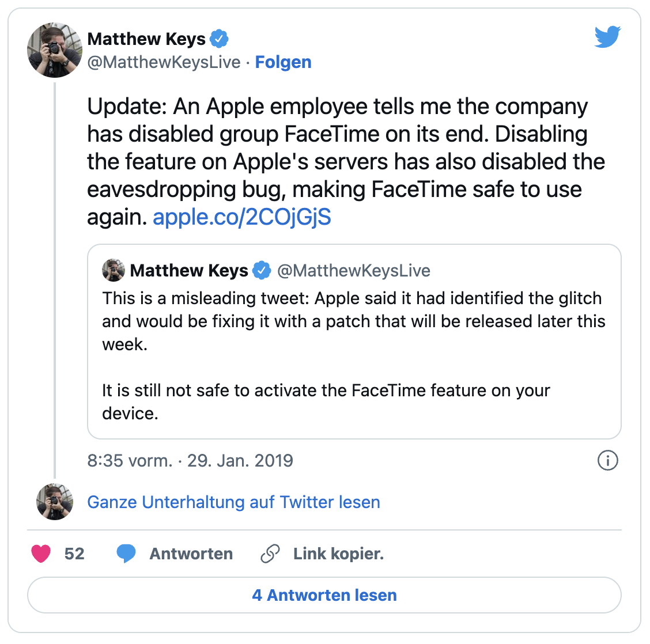Click the verified badge in the quoted tweet

pyautogui.click(x=262, y=270)
